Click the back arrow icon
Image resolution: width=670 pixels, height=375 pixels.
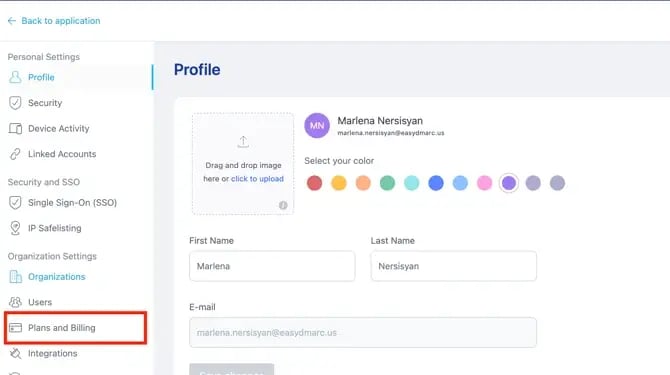pos(12,21)
